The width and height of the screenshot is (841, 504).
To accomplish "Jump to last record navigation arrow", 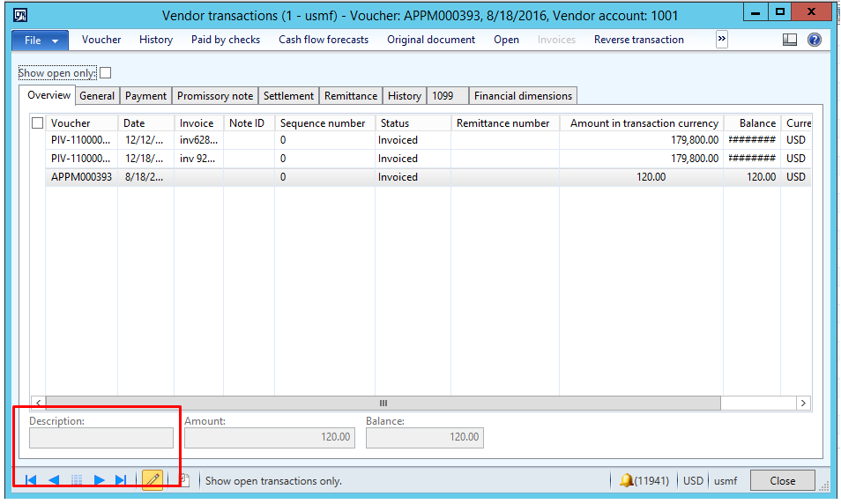I will pyautogui.click(x=122, y=480).
